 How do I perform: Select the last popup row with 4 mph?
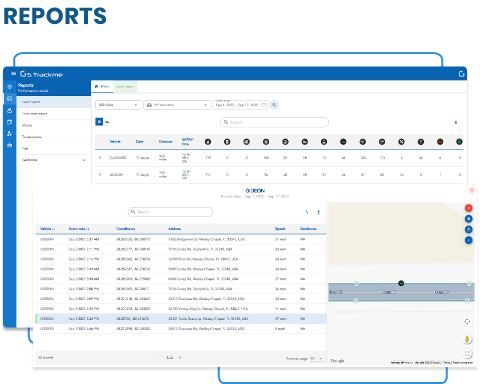pos(181,329)
